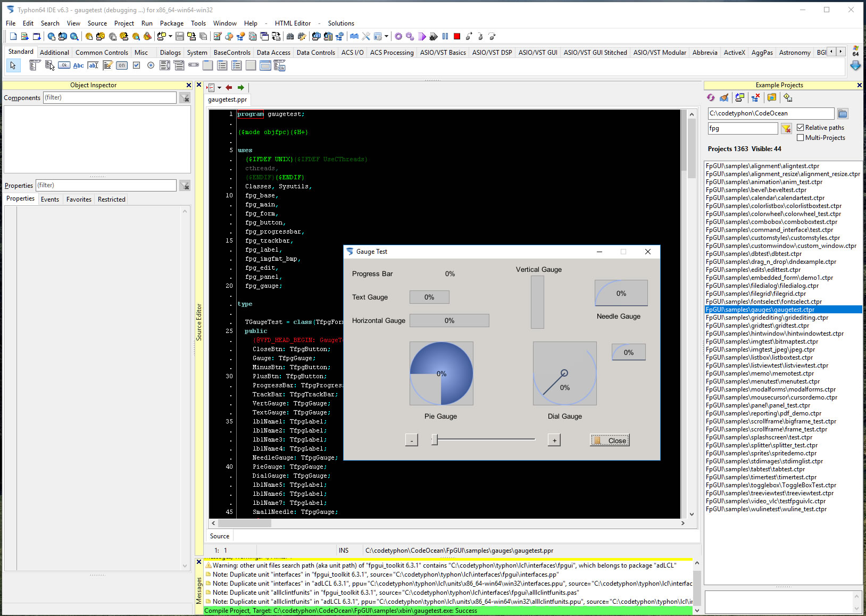Click the minus button in Gauge Test
The image size is (866, 616).
(x=411, y=440)
